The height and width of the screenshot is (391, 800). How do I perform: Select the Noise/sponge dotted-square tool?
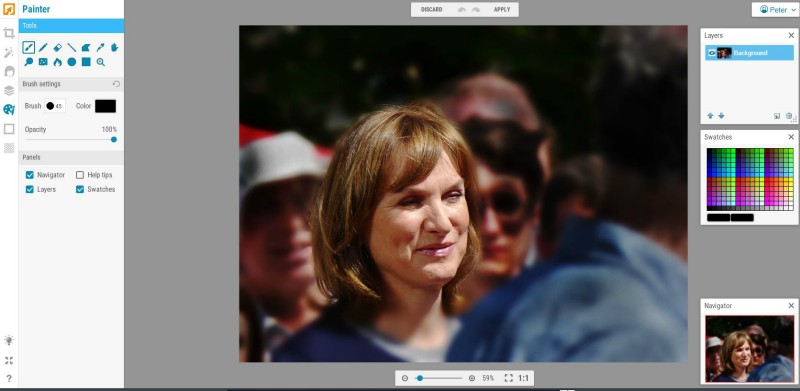click(x=43, y=62)
